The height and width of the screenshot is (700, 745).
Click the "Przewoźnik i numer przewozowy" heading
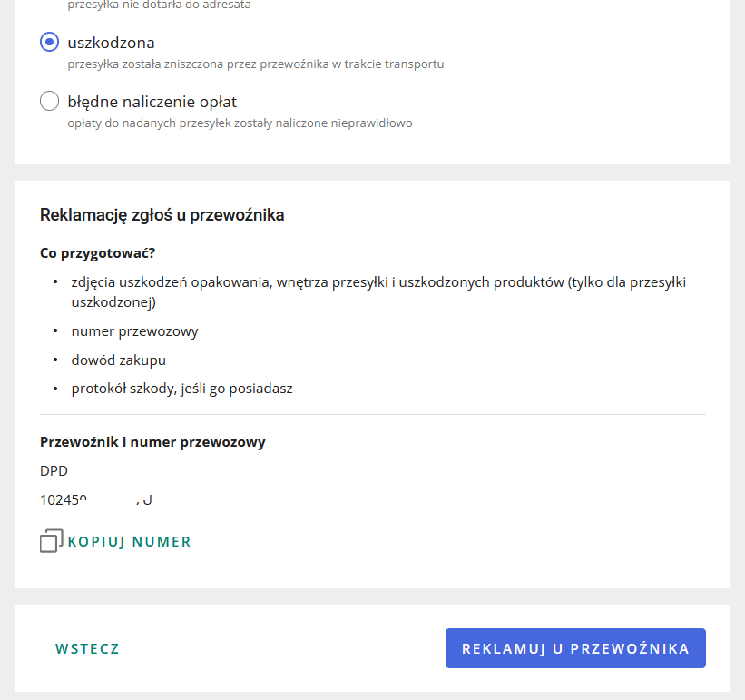152,442
